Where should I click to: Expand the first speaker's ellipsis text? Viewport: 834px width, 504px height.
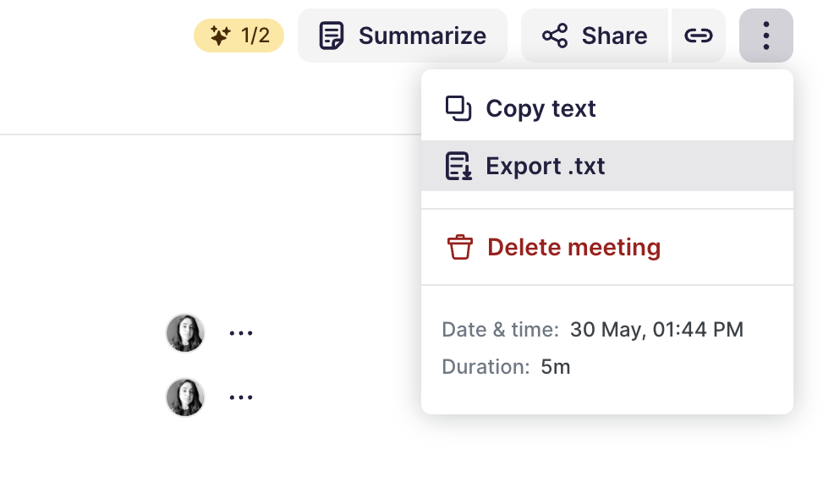click(x=241, y=333)
